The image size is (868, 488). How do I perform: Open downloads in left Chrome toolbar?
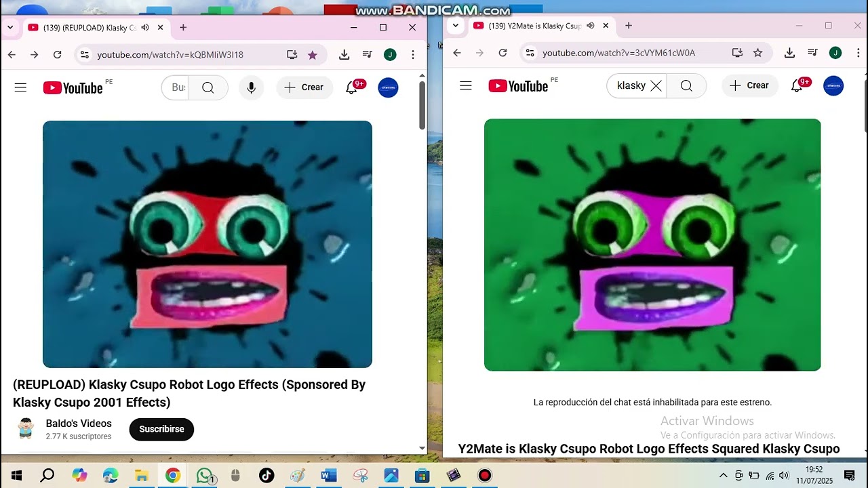[344, 55]
